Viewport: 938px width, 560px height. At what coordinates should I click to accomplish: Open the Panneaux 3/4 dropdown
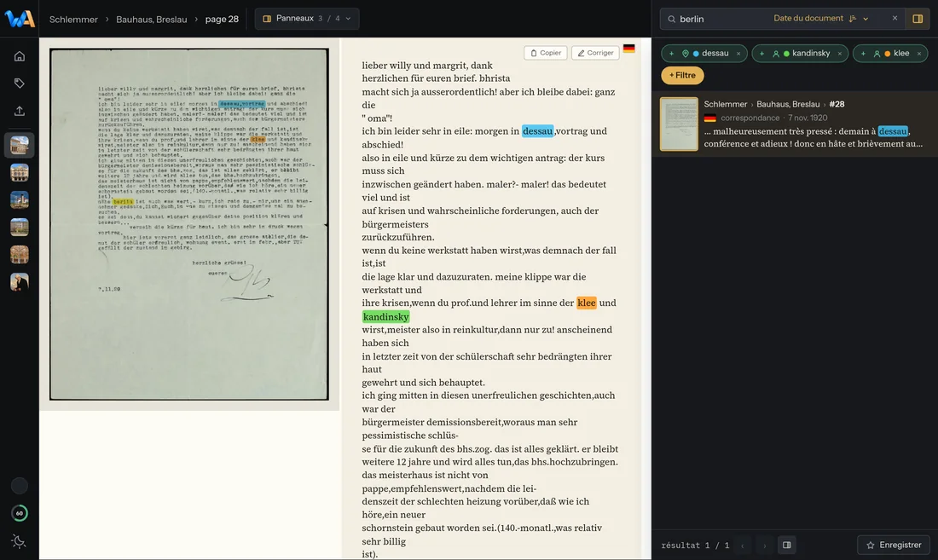point(307,19)
